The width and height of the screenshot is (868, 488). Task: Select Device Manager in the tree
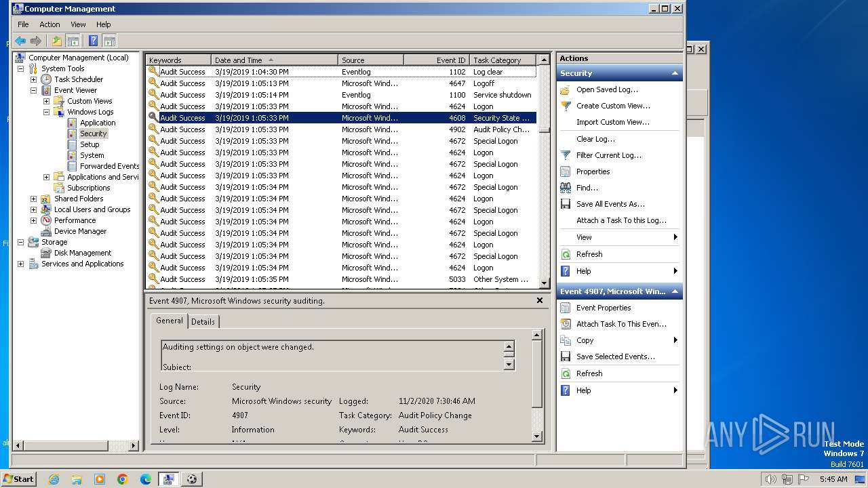pyautogui.click(x=80, y=231)
